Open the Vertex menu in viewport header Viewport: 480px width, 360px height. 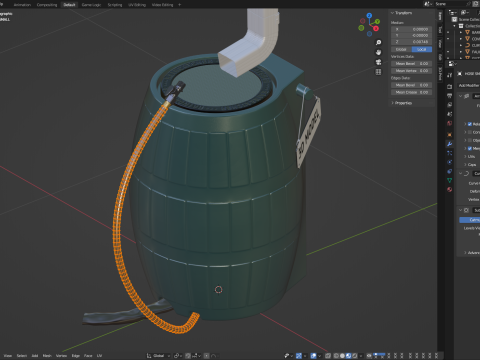coord(61,356)
